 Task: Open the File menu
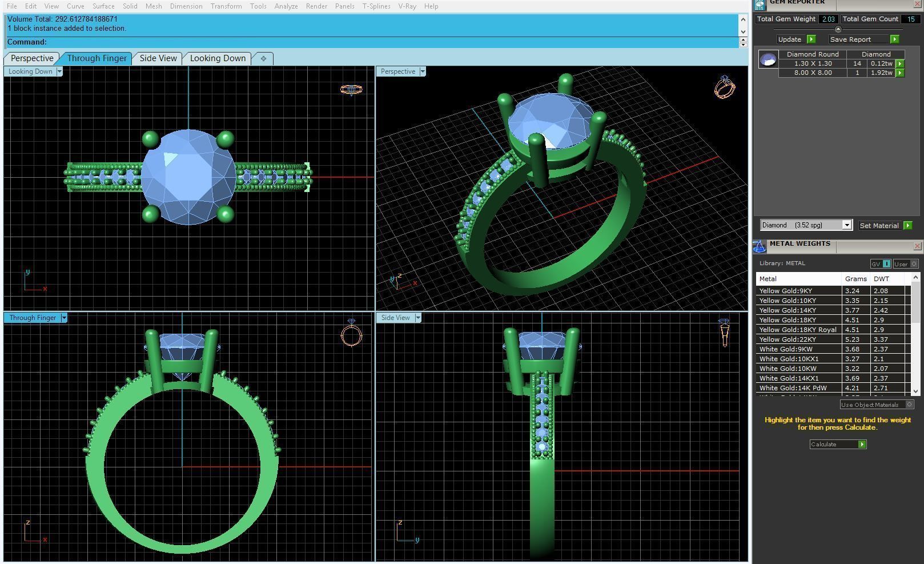coord(11,6)
